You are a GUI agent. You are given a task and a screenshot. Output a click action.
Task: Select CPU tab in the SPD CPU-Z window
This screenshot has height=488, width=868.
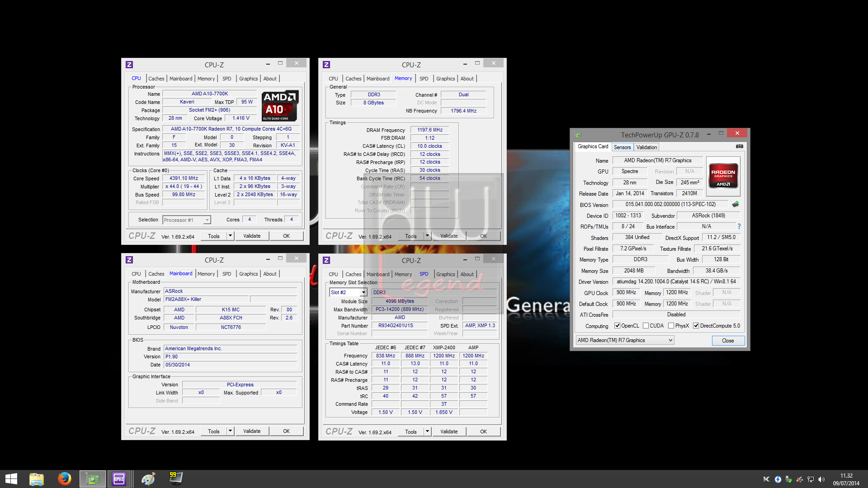tap(333, 274)
